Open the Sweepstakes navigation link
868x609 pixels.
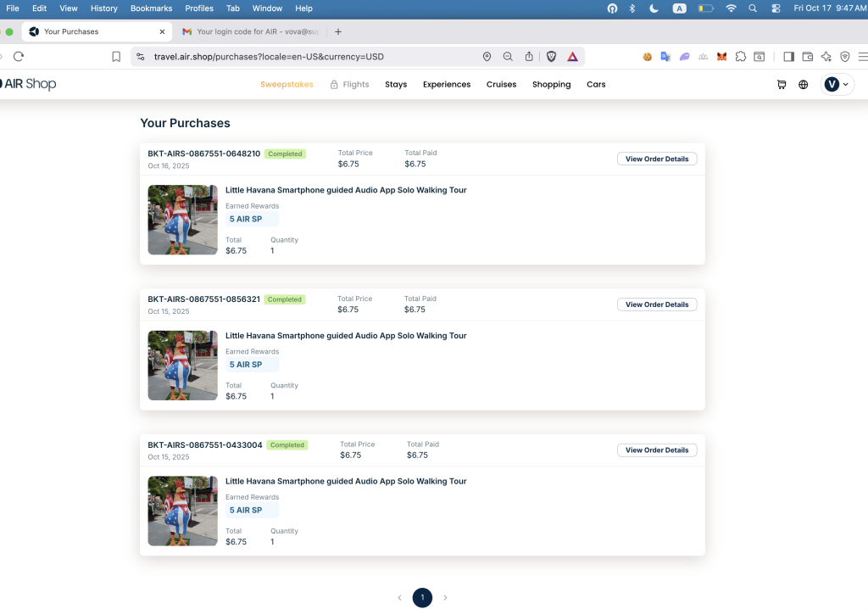click(x=287, y=85)
